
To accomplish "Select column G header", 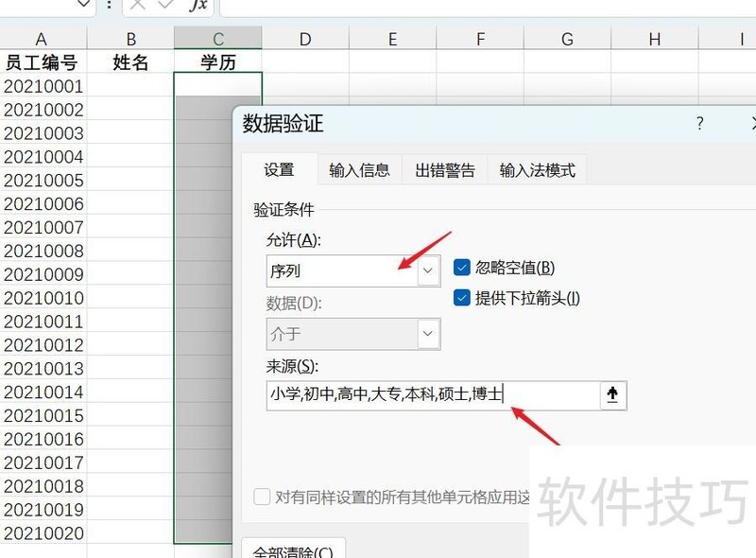I will [x=568, y=39].
